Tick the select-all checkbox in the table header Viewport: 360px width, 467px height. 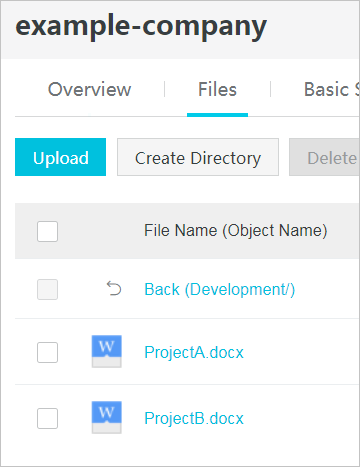click(x=47, y=231)
